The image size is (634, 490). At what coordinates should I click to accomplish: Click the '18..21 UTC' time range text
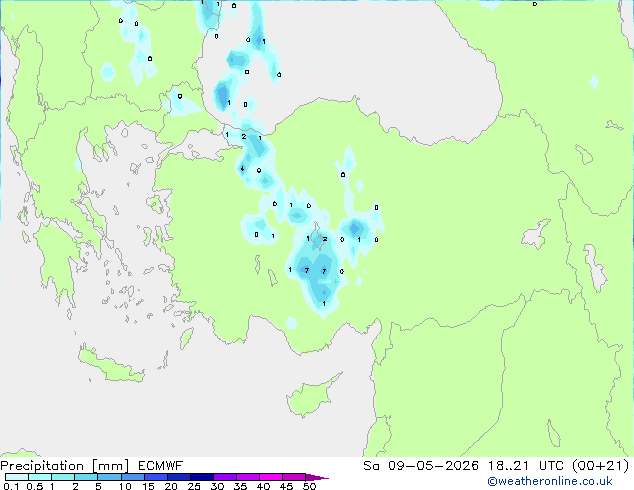click(528, 466)
